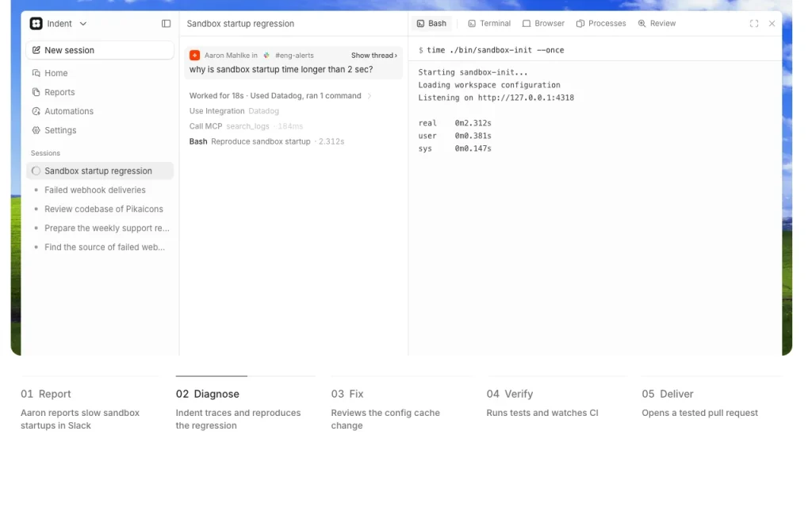Click the Loading workspace configuration output line
The image size is (812, 508).
pos(489,85)
